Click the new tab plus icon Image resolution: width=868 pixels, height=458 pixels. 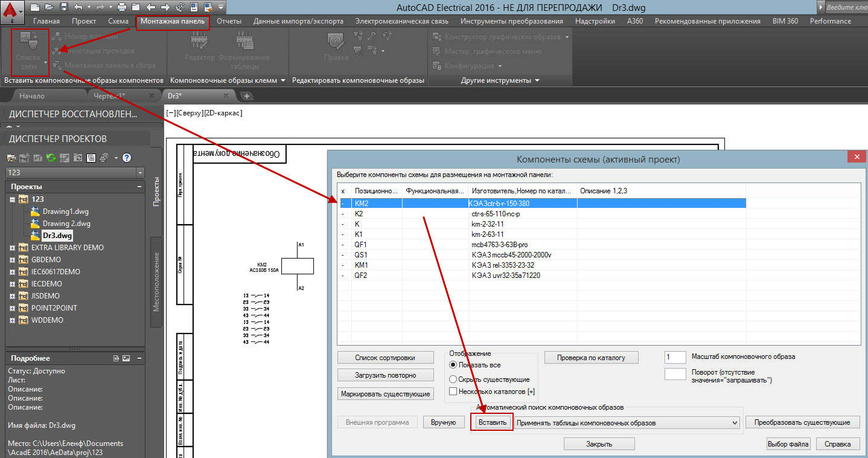pyautogui.click(x=246, y=96)
